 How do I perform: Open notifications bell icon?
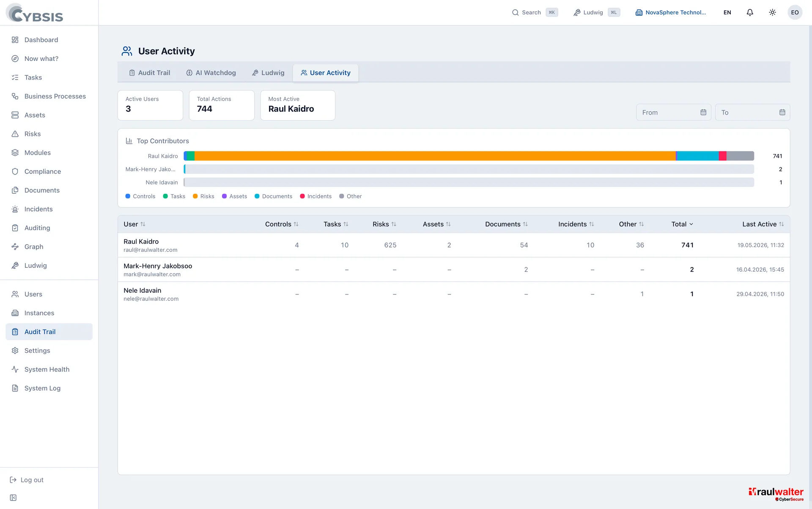[750, 12]
